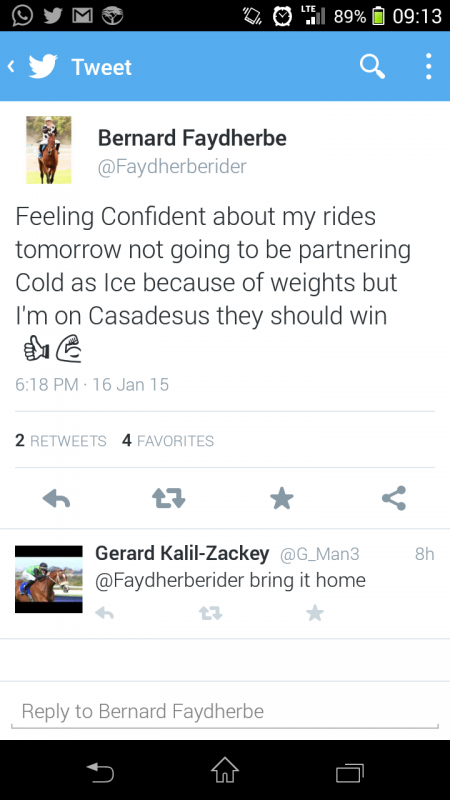Tap the search magnifier icon
The width and height of the screenshot is (450, 800).
click(x=372, y=67)
